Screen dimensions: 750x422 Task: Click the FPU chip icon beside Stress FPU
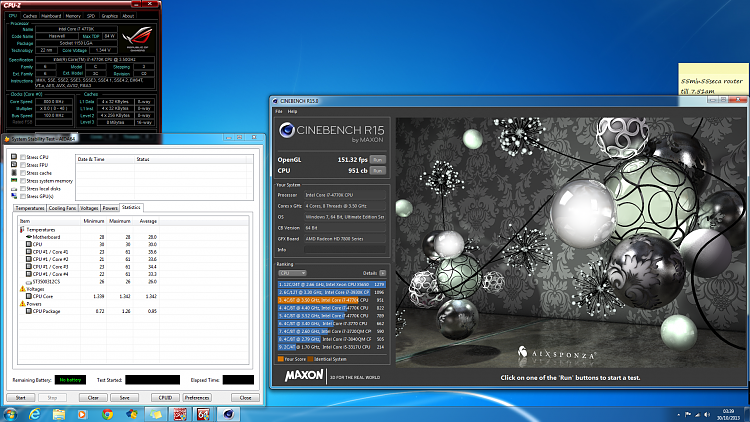click(x=14, y=165)
